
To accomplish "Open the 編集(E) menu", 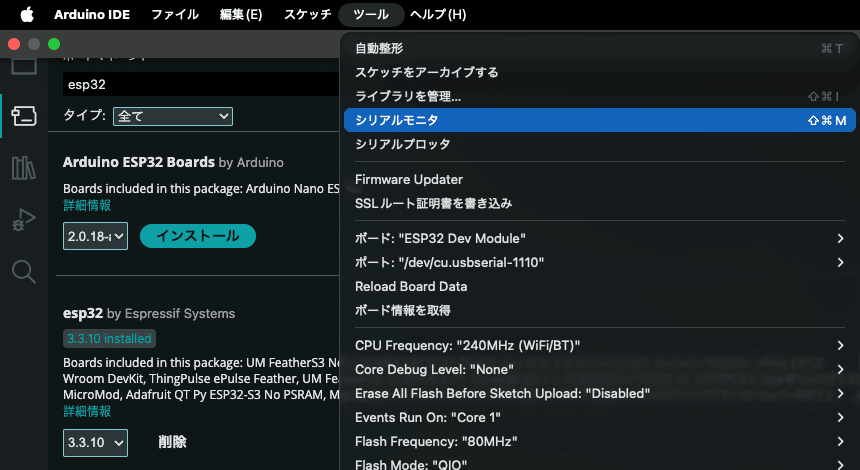I will (241, 15).
